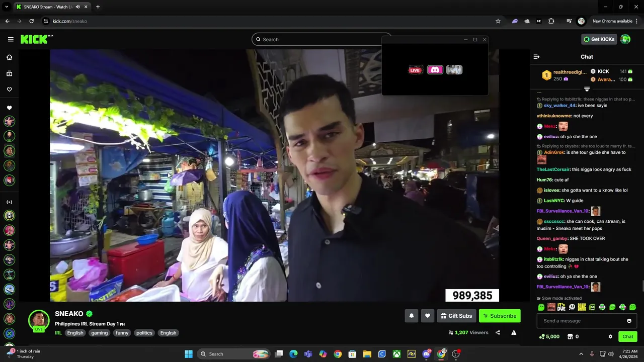Click the username Queen_gamby in chat
Viewport: 644px width, 362px height.
tap(552, 238)
